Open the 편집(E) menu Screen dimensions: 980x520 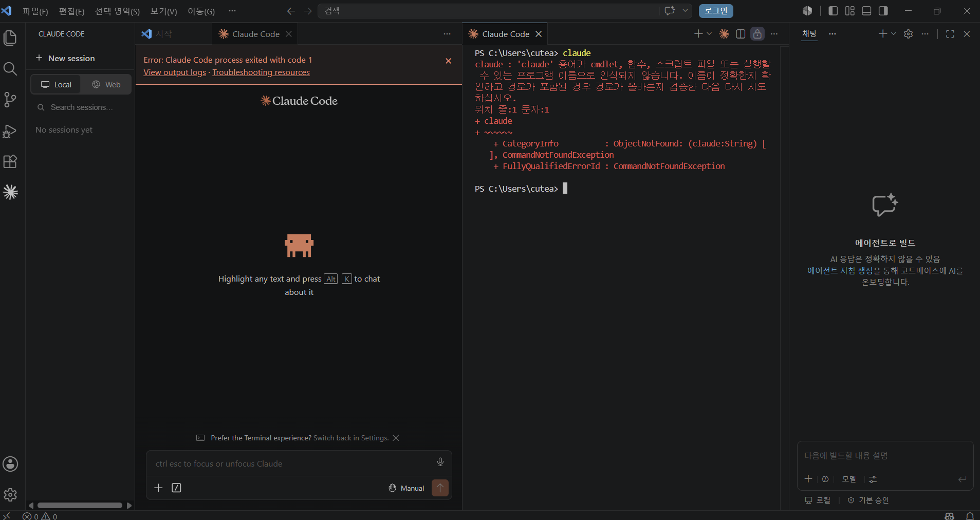[71, 11]
